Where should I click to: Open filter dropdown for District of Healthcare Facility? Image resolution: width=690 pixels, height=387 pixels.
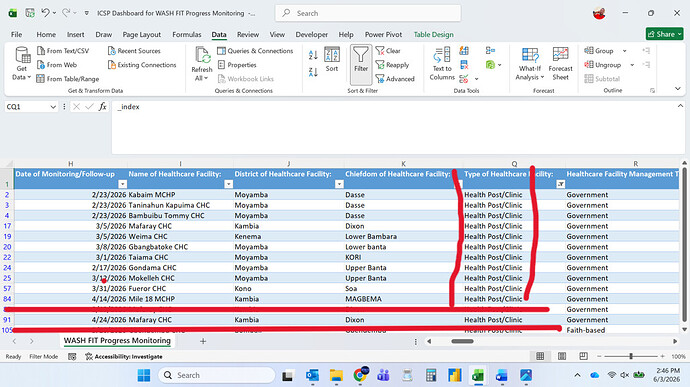pyautogui.click(x=339, y=184)
